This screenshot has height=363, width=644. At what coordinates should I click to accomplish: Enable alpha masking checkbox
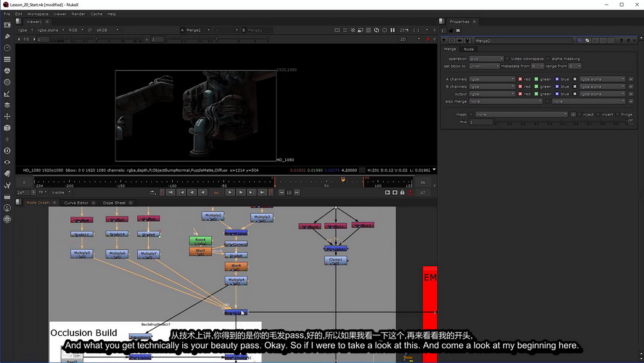click(548, 59)
